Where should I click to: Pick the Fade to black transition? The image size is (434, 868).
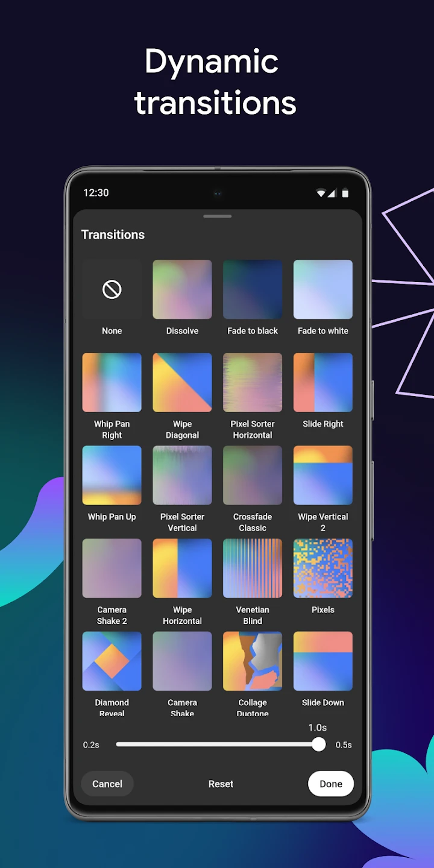(253, 290)
